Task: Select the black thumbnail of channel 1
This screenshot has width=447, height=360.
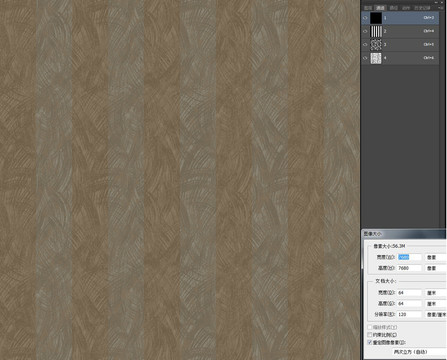Action: coord(376,18)
